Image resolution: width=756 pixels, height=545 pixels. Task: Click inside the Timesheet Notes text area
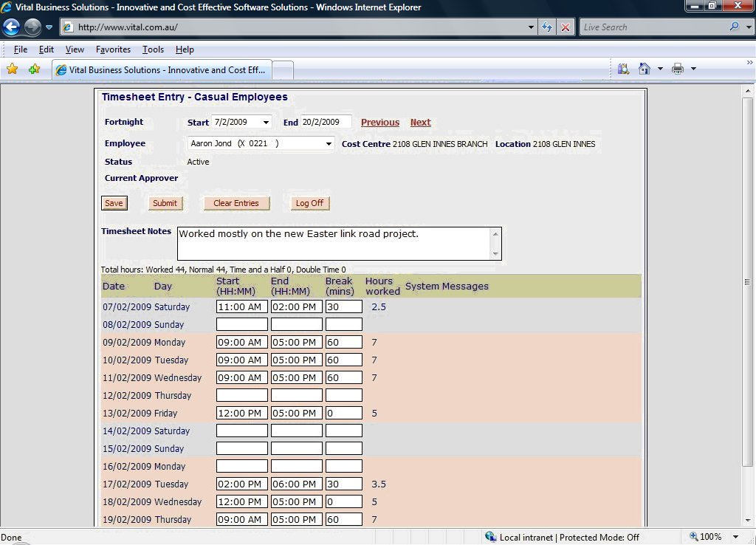click(x=334, y=244)
